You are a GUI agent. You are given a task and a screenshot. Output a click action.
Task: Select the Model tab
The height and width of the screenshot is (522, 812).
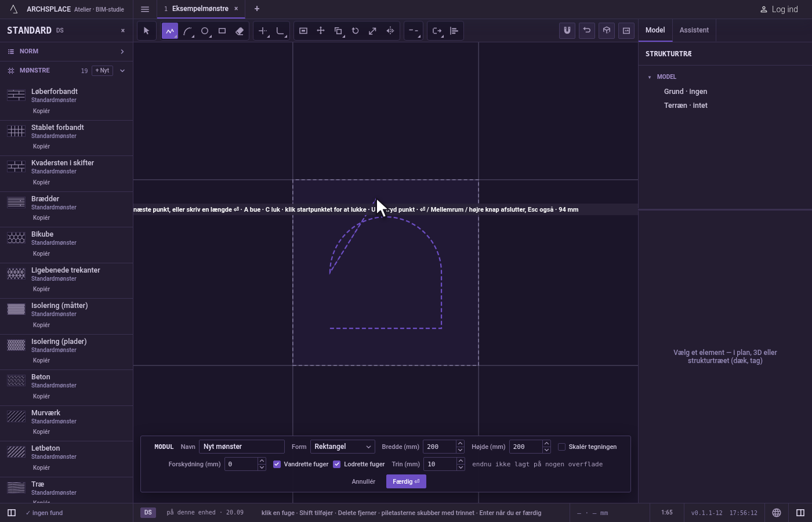[x=655, y=30]
